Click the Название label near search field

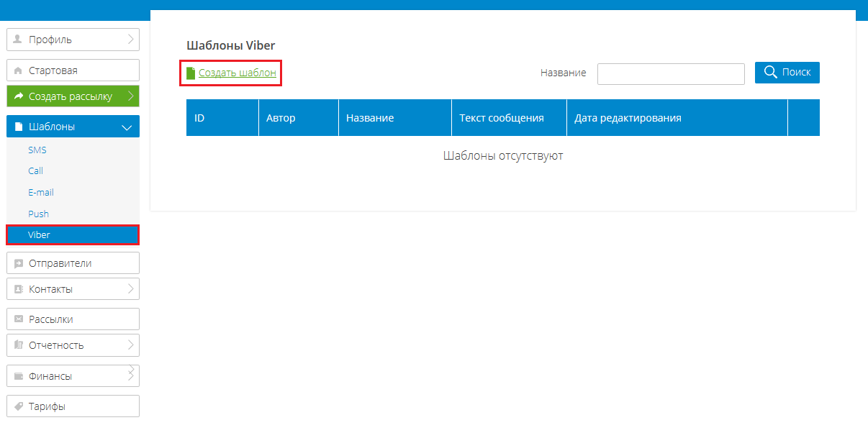pyautogui.click(x=564, y=73)
